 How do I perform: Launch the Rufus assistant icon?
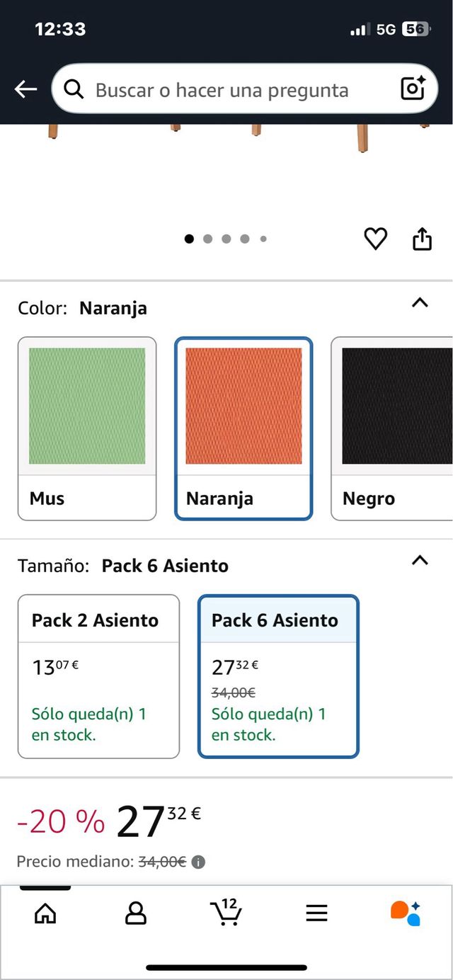click(406, 913)
